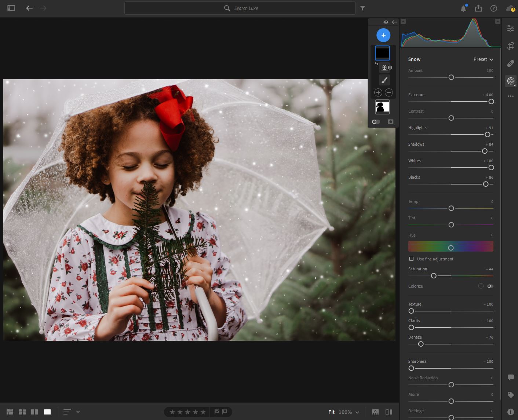
Task: Open the Healing tool panel
Action: (x=510, y=63)
